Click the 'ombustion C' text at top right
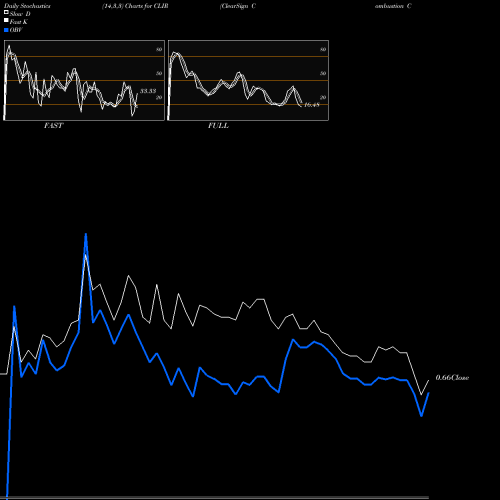 click(393, 6)
